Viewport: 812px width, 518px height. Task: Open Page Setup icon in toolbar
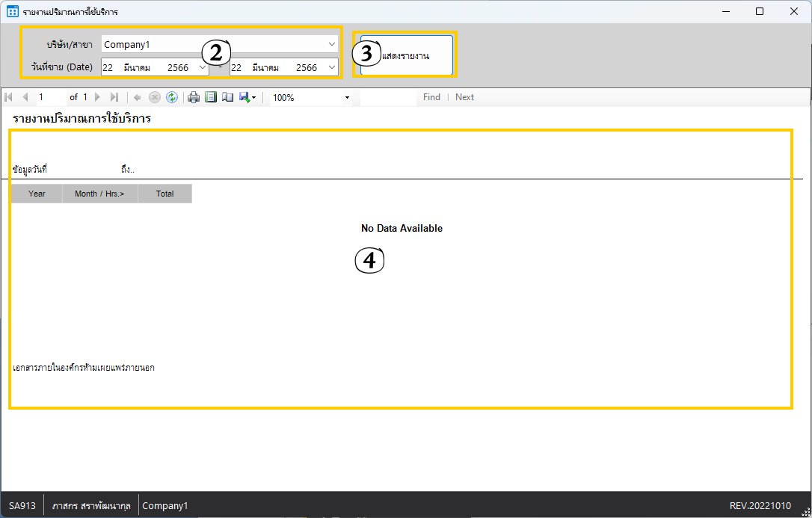point(227,97)
